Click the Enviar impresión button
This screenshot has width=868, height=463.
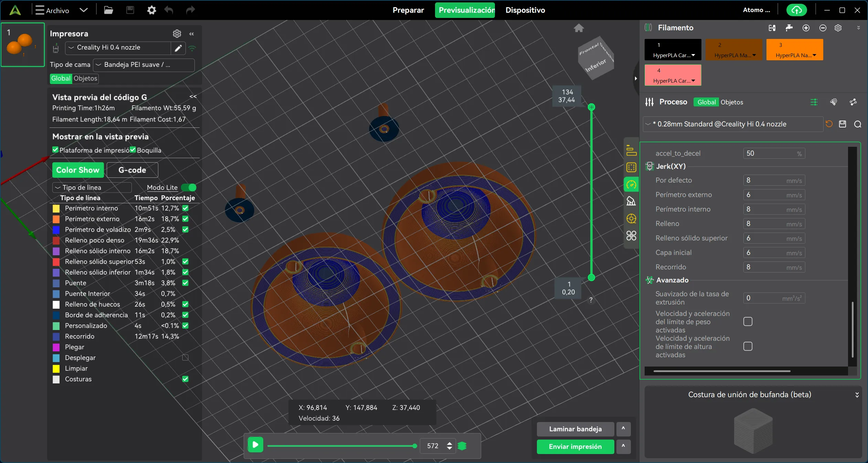575,446
